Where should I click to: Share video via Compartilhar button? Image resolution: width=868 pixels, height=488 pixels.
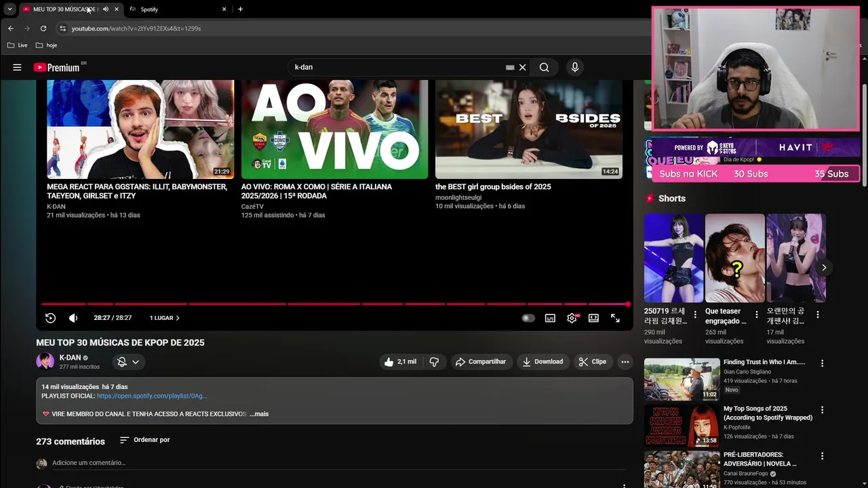481,362
